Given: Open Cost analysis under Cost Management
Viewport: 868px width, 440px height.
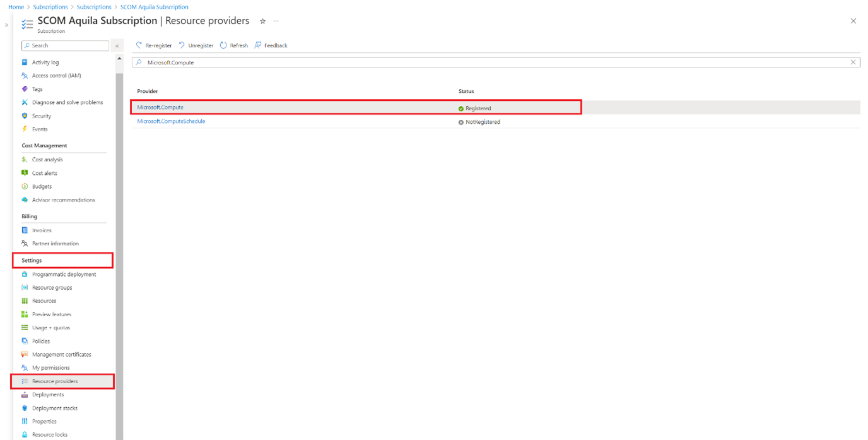Looking at the screenshot, I should point(48,159).
